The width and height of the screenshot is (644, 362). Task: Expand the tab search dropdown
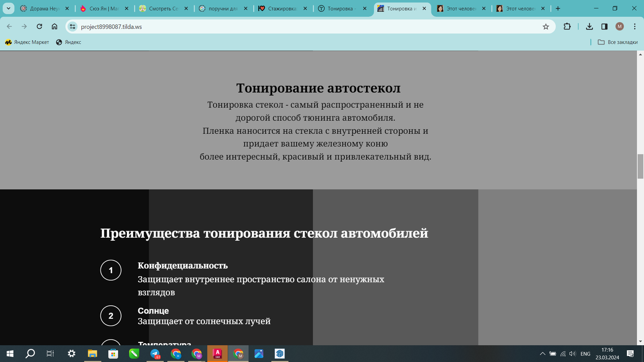9,9
